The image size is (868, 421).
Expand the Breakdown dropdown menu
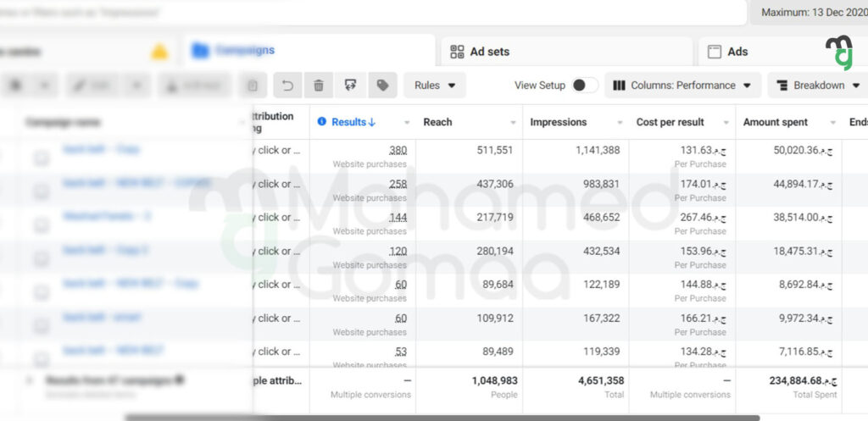click(x=818, y=86)
